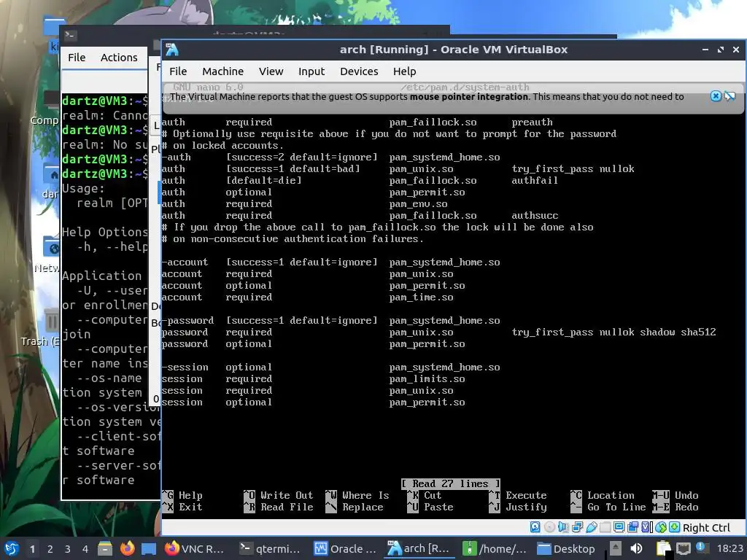Click the shared folders indicator in VirtualBox status bar
Image resolution: width=747 pixels, height=560 pixels.
click(605, 527)
